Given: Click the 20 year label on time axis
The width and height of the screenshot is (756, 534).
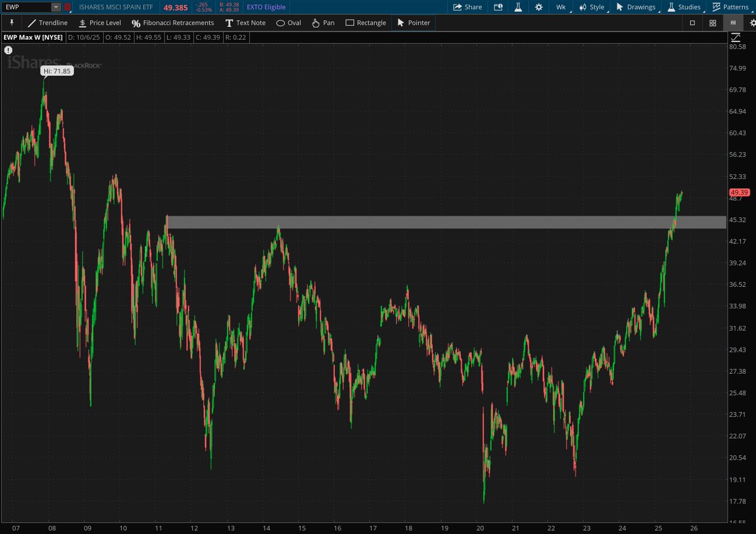Looking at the screenshot, I should (480, 528).
